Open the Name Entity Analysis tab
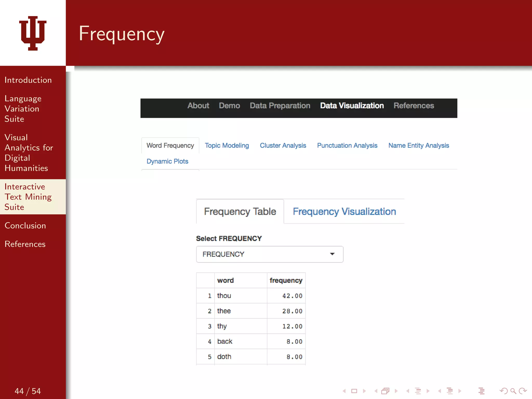This screenshot has width=532, height=399. click(419, 145)
